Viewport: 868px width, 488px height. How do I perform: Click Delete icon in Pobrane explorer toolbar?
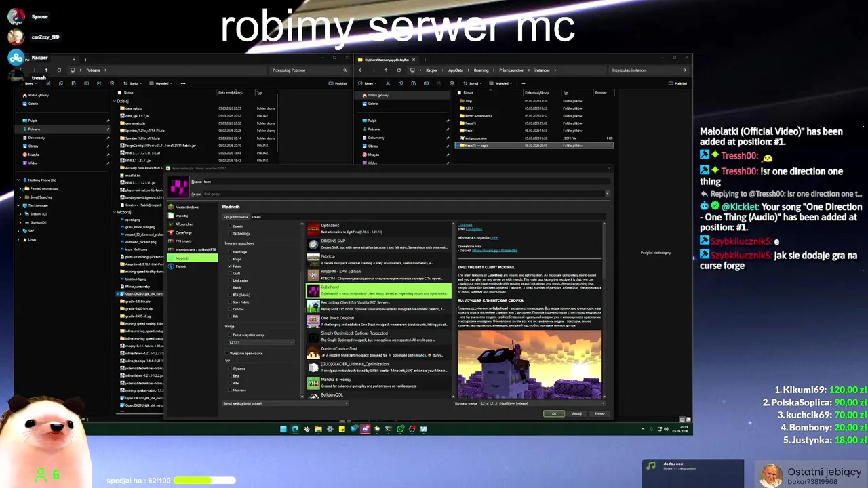[x=113, y=83]
